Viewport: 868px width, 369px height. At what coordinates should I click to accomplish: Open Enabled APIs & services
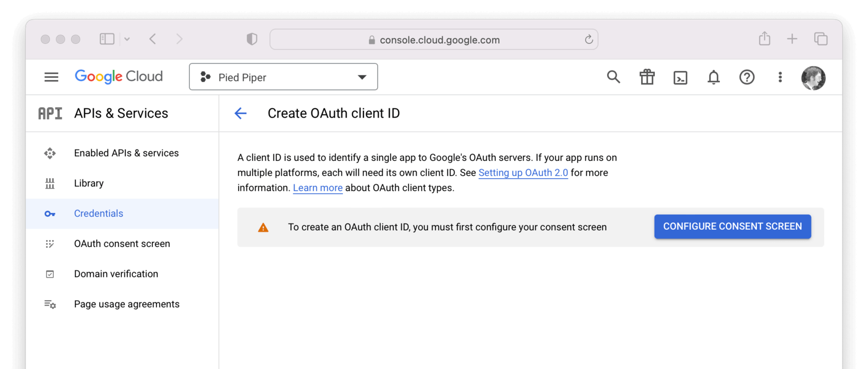(x=123, y=153)
